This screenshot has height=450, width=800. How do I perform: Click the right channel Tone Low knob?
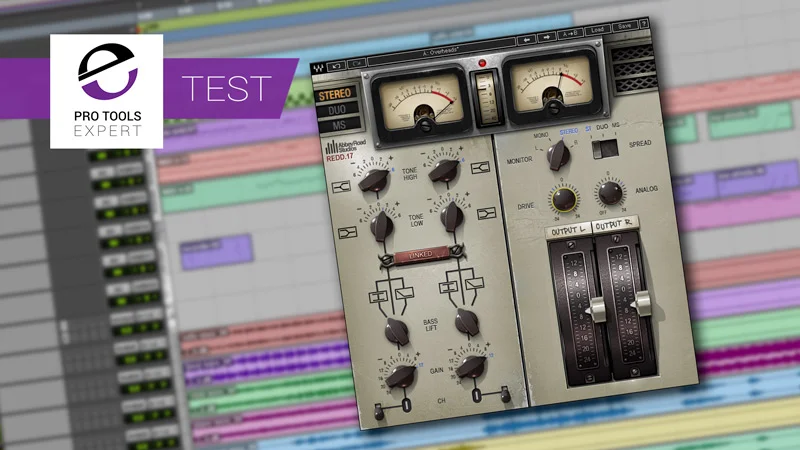point(452,216)
